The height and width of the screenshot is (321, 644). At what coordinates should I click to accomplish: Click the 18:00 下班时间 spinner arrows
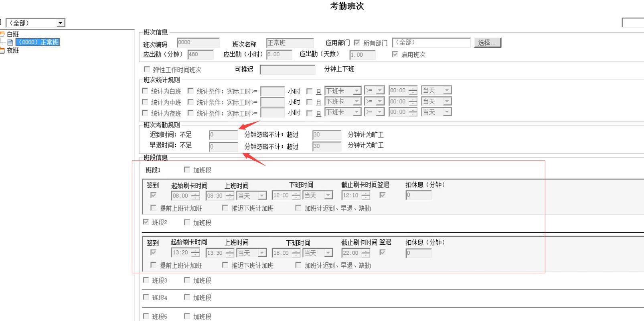click(x=296, y=253)
